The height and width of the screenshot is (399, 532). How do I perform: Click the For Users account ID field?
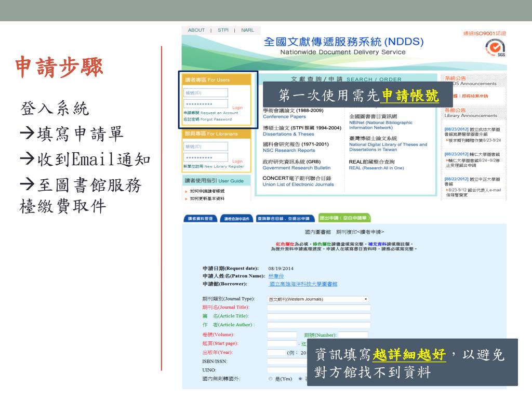206,92
